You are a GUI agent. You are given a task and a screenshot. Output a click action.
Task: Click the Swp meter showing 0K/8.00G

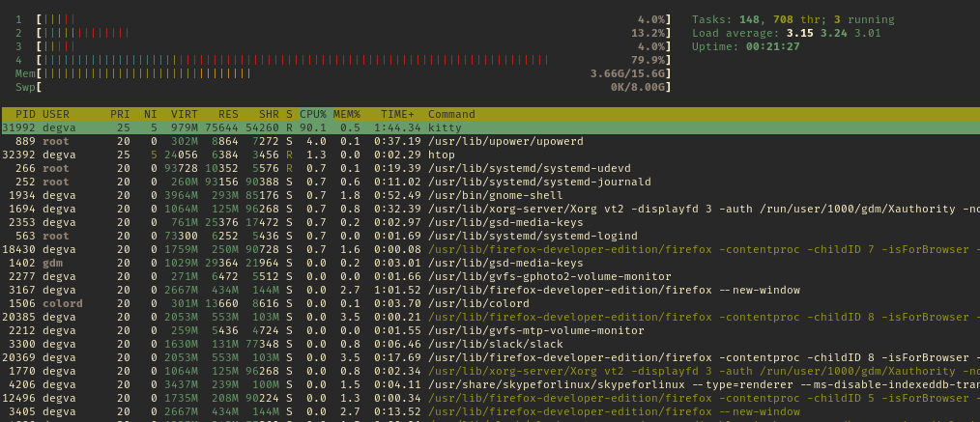point(343,88)
